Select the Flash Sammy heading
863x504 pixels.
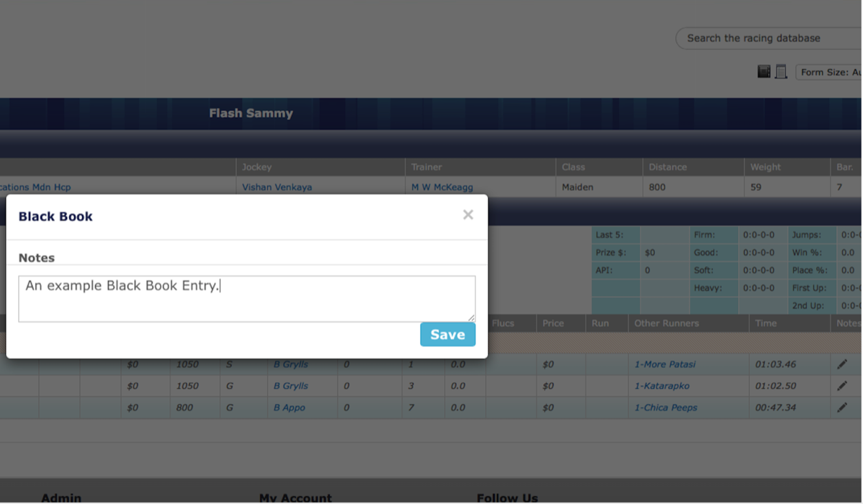tap(251, 113)
